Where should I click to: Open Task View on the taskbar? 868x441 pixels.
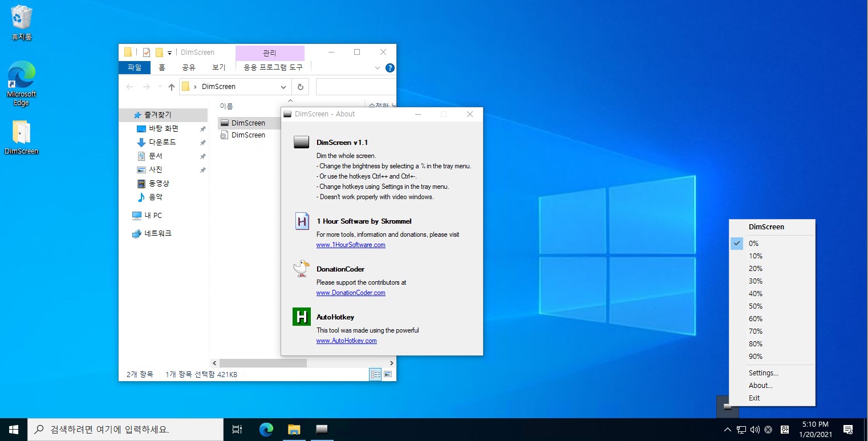pos(237,429)
